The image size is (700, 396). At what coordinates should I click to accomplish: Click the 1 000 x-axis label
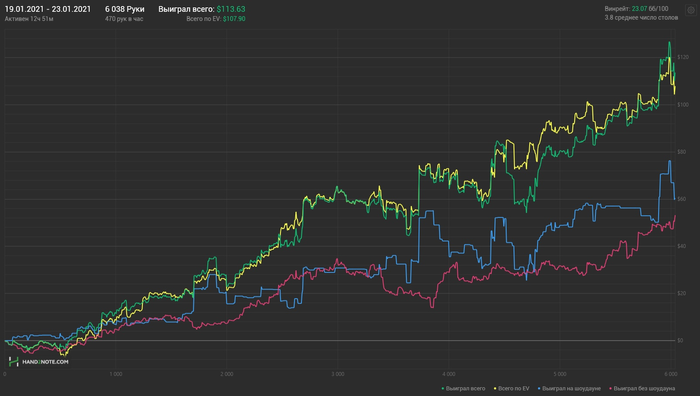point(116,374)
